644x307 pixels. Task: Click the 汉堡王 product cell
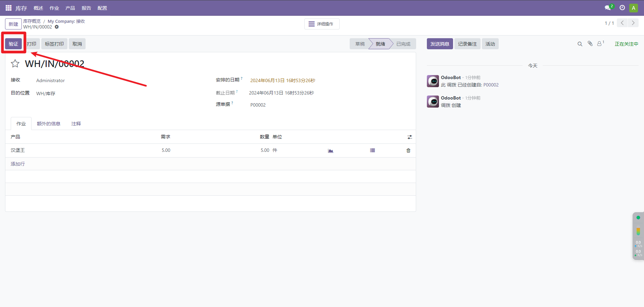point(18,150)
